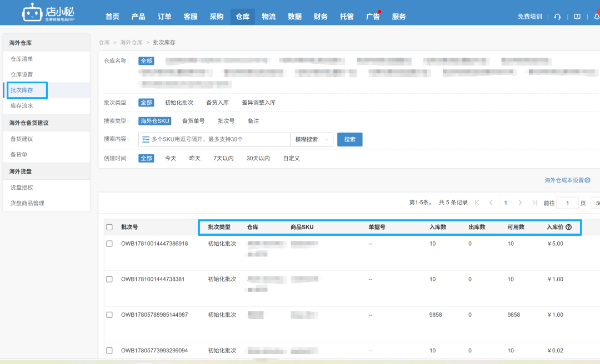Click 海外仓库 in breadcrumb
The image size is (600, 364).
pyautogui.click(x=131, y=42)
